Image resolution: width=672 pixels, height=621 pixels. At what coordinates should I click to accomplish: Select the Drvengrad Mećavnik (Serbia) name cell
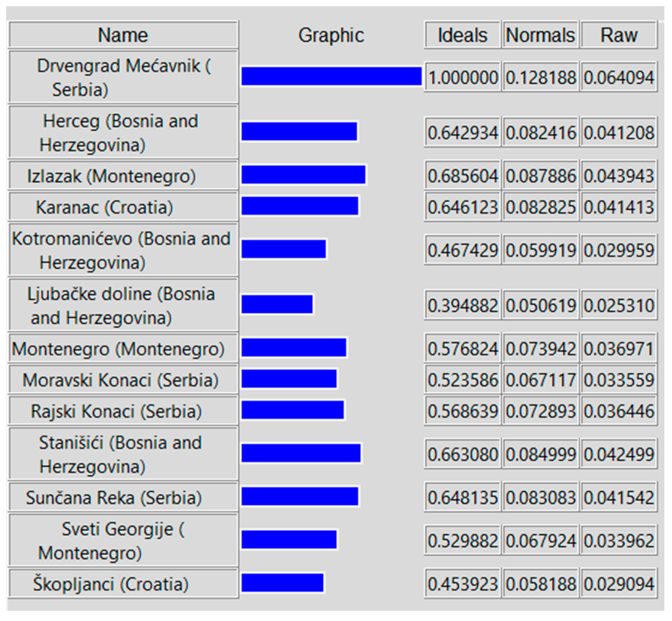click(123, 77)
